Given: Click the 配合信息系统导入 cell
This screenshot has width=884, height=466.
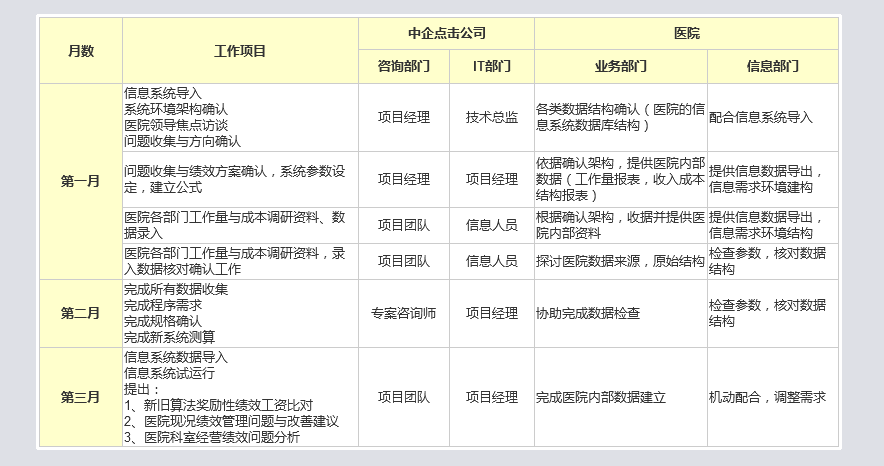Looking at the screenshot, I should pyautogui.click(x=773, y=117).
